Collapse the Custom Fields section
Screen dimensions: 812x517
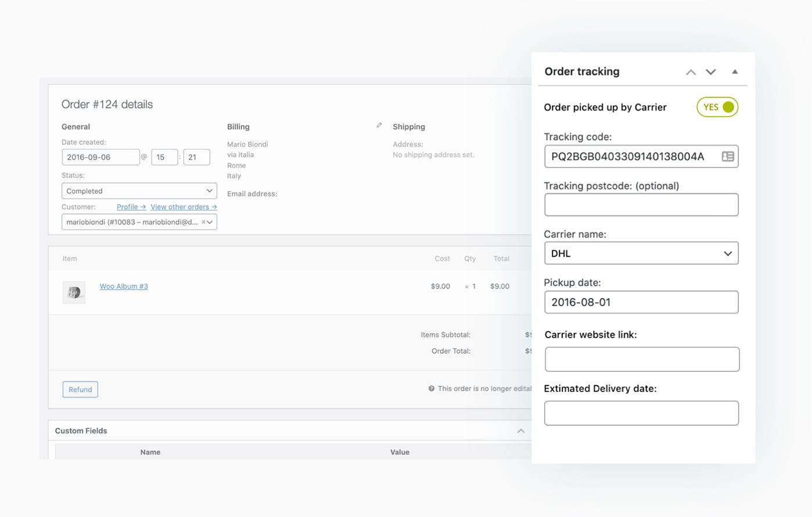click(520, 431)
